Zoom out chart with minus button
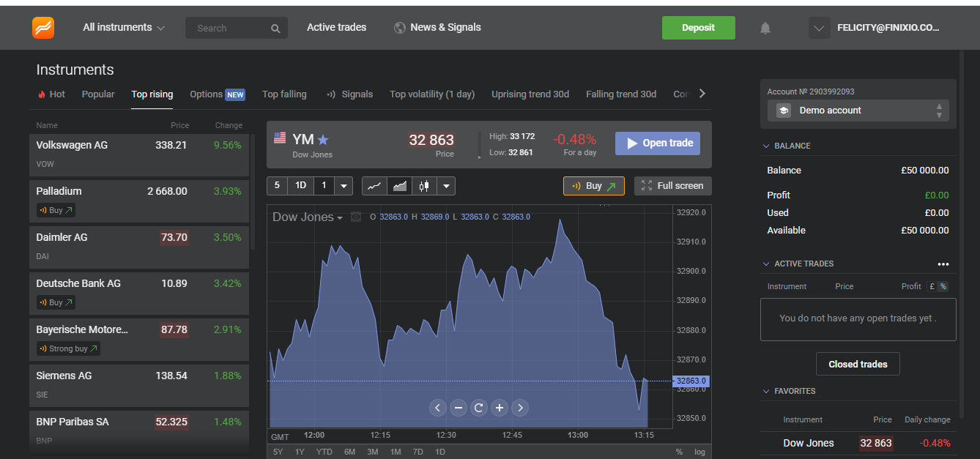This screenshot has width=980, height=459. click(x=459, y=408)
